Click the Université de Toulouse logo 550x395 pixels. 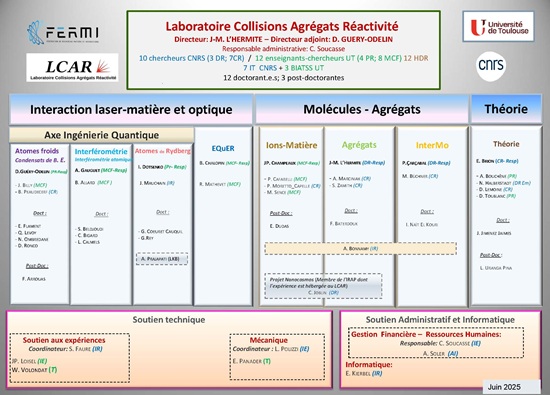tap(498, 27)
